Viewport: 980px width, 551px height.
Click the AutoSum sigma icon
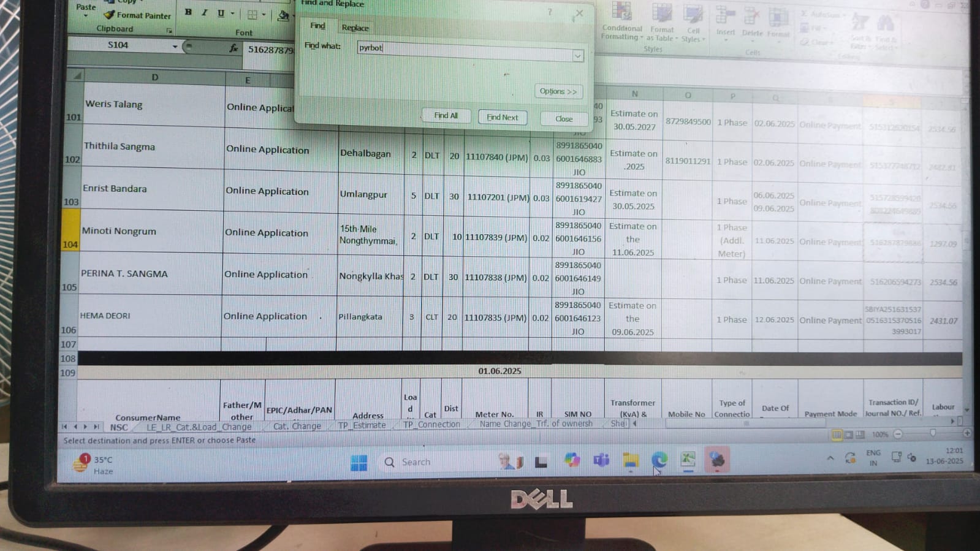tap(804, 13)
